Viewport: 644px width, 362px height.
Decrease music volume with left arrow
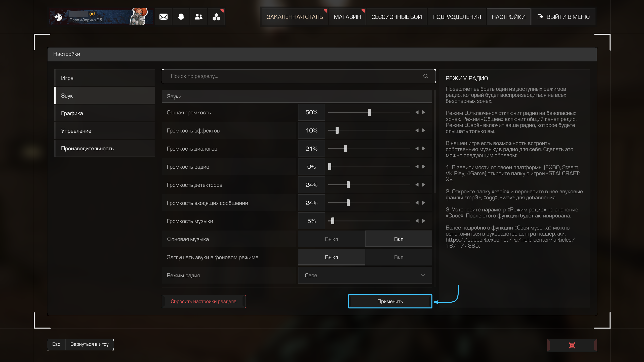[x=417, y=221]
